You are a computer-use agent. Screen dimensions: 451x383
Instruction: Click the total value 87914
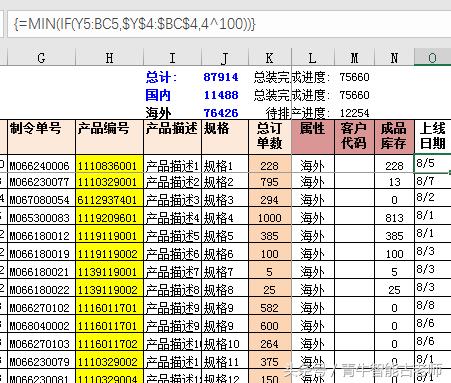click(221, 77)
